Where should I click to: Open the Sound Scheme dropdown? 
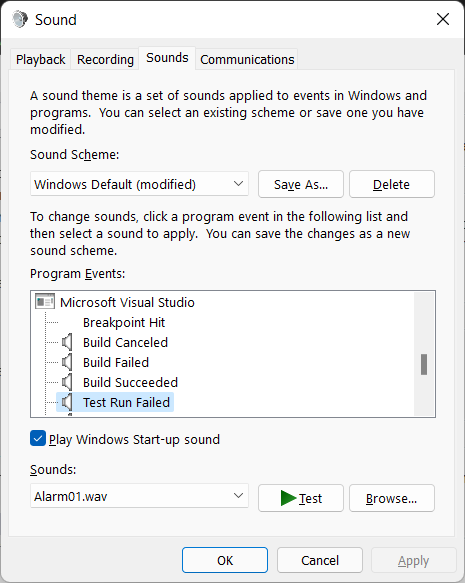pyautogui.click(x=139, y=184)
